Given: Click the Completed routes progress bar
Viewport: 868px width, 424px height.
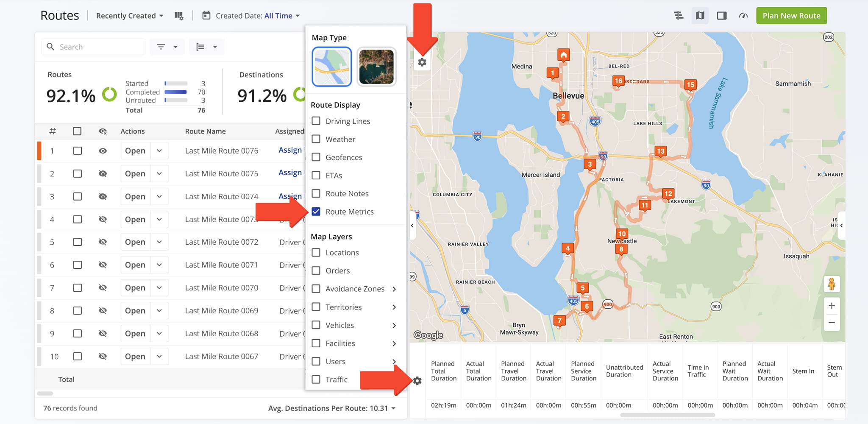Looking at the screenshot, I should 176,92.
